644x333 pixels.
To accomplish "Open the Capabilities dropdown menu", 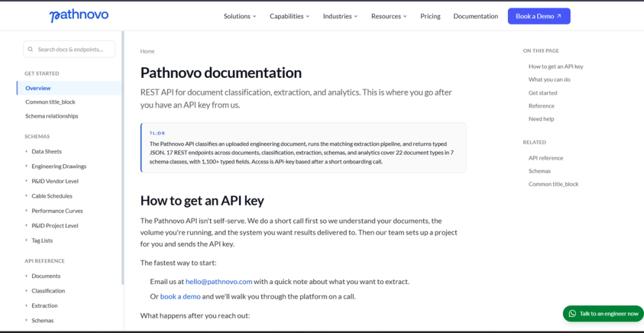I will coord(290,16).
